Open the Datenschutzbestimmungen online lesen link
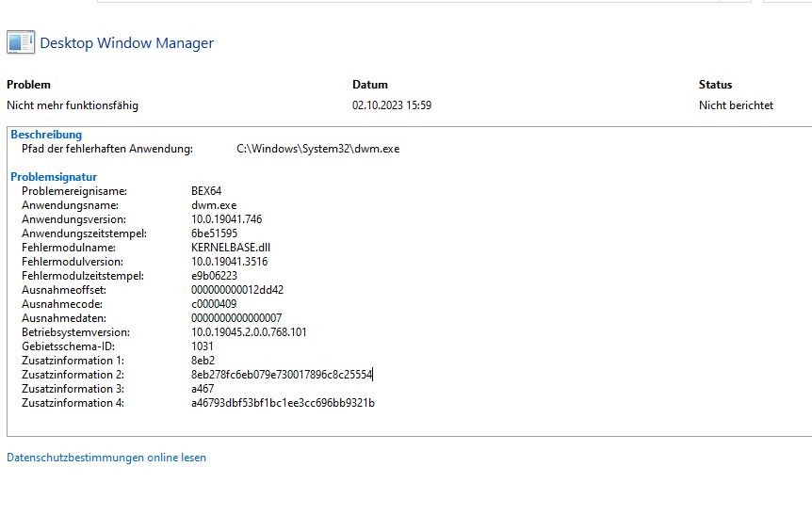Screen dimensions: 812x515 [x=106, y=458]
